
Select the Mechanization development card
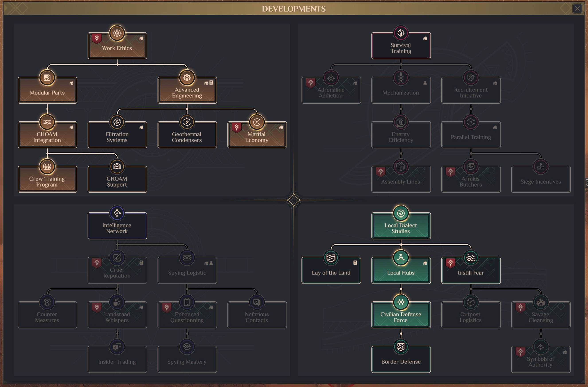point(401,93)
